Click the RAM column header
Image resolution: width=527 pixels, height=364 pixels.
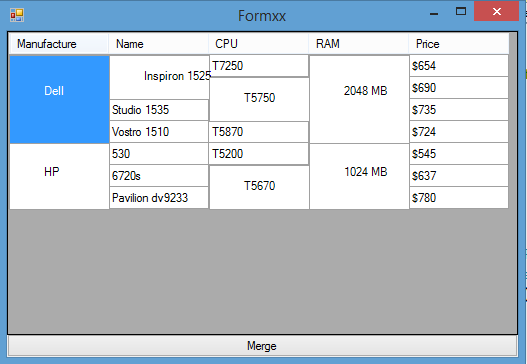click(x=359, y=44)
